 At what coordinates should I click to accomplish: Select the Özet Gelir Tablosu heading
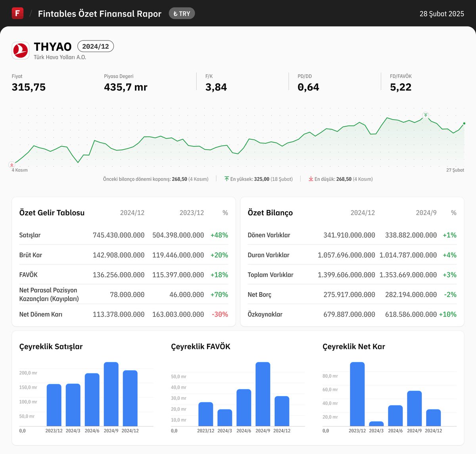click(51, 213)
